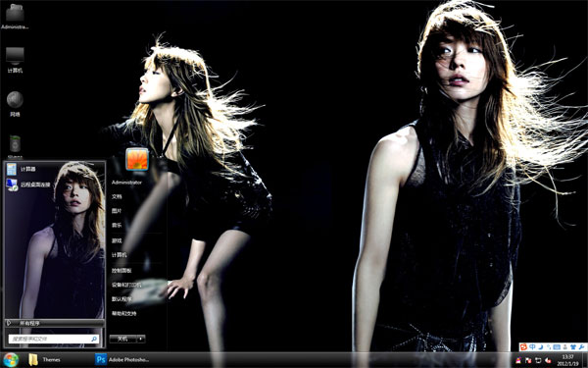Open Administrator folder link in Start menu

click(126, 183)
